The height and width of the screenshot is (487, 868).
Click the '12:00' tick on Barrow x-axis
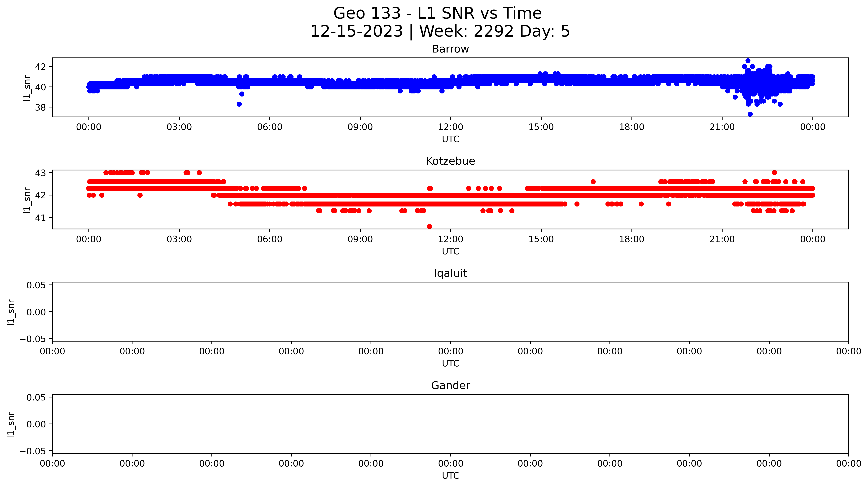tap(451, 127)
